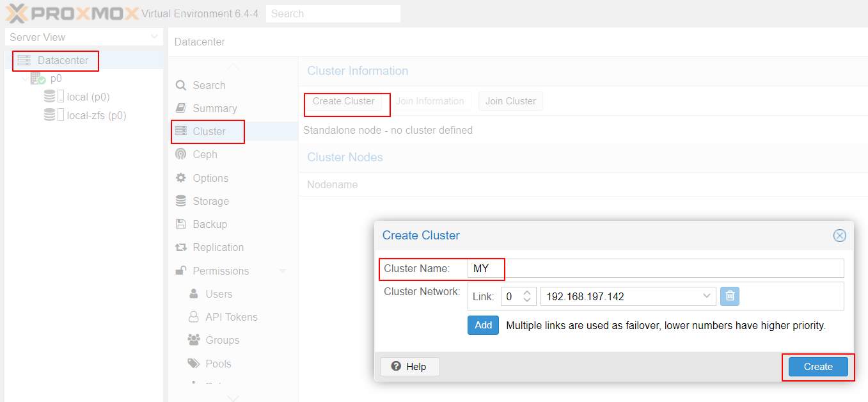Click the Cluster Name input field

(x=656, y=268)
